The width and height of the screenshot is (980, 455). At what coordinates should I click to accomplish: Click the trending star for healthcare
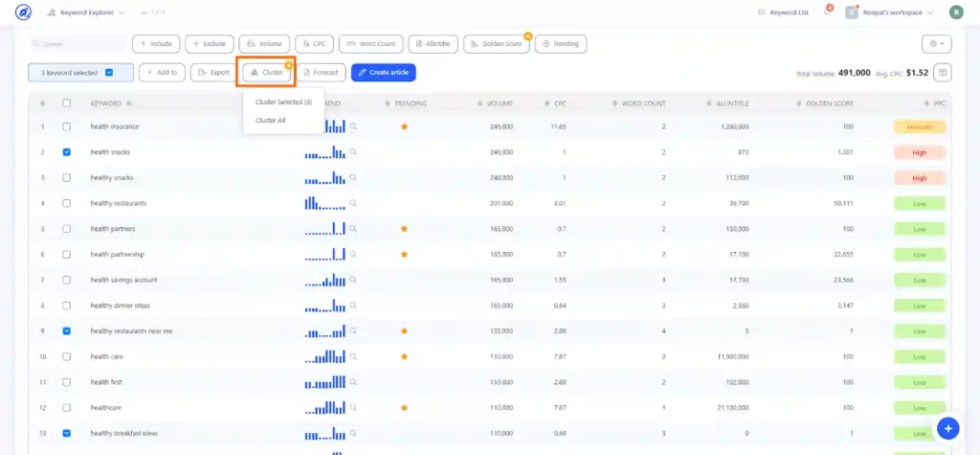click(405, 407)
